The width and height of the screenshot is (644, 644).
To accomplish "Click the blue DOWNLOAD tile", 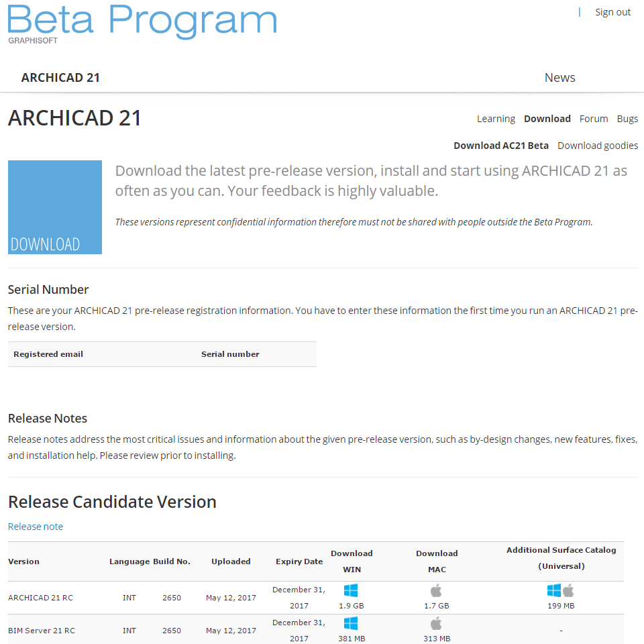I will coord(55,207).
